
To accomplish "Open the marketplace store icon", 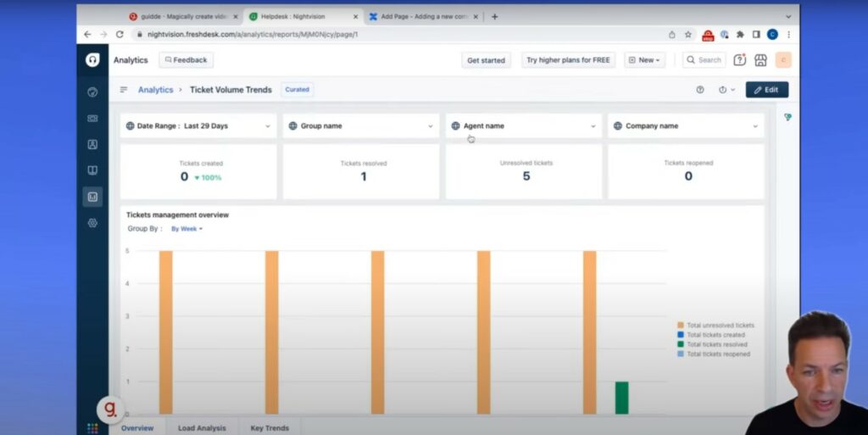I will [x=760, y=59].
